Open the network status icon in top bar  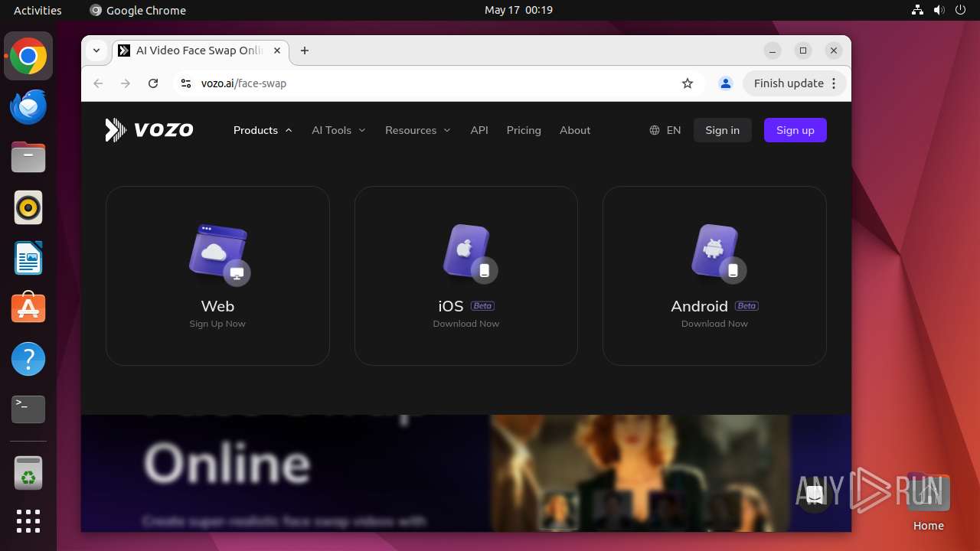pyautogui.click(x=918, y=10)
